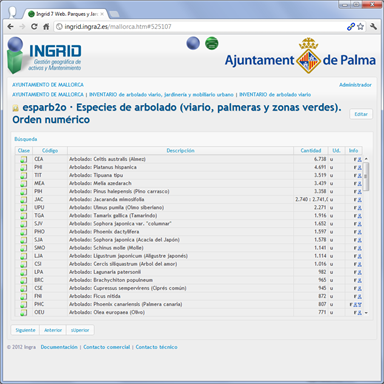The image size is (384, 384).
Task: Click the blue globe icon in header
Action: [x=193, y=43]
